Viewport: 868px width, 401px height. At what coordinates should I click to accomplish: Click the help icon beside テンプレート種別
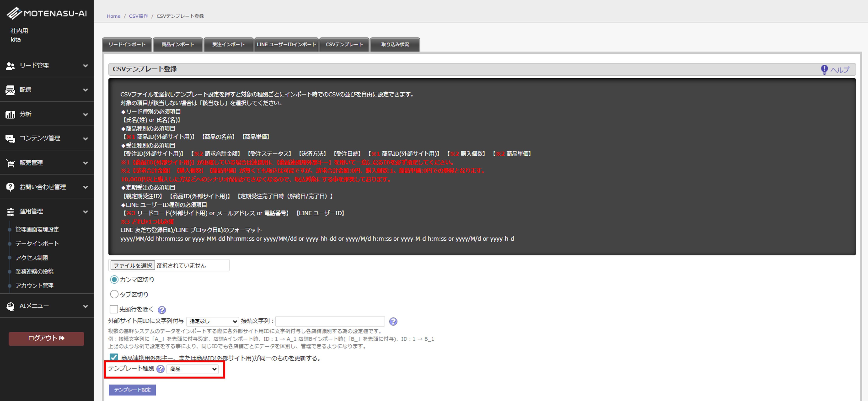click(161, 369)
